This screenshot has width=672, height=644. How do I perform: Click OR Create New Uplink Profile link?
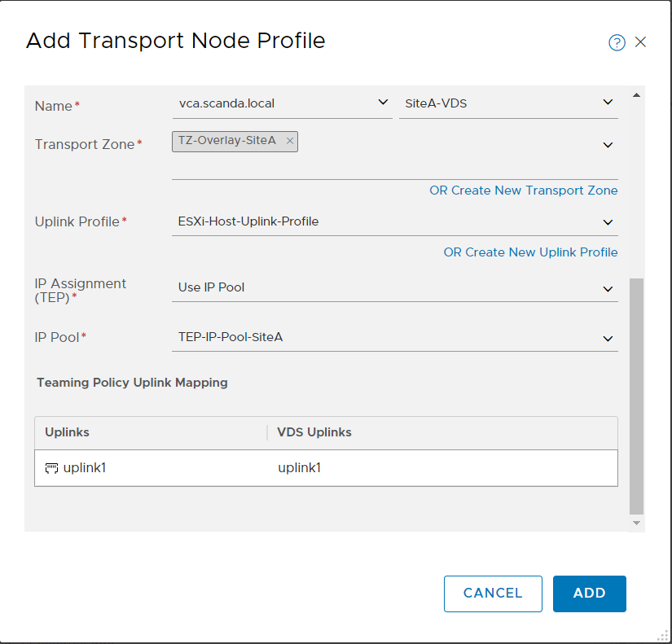(530, 252)
